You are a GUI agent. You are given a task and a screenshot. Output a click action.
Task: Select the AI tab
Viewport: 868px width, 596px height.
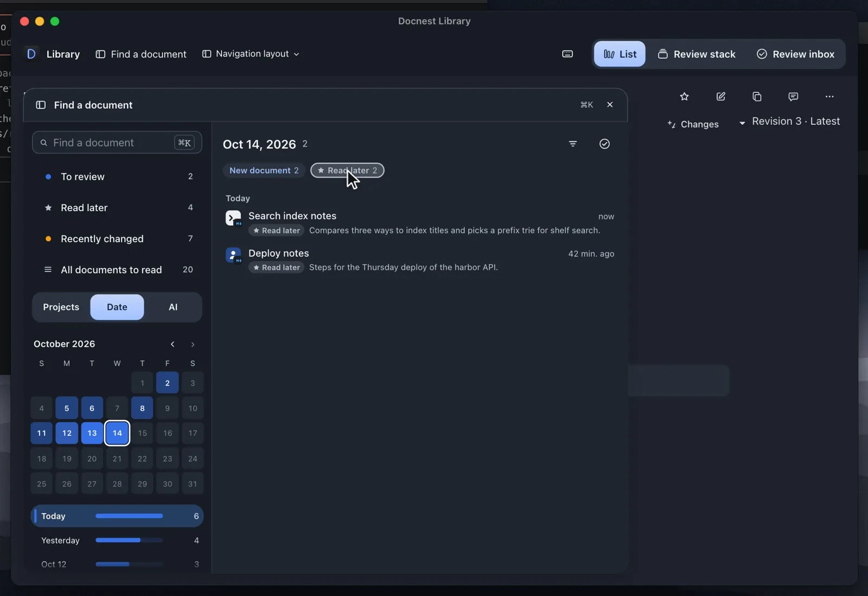(173, 307)
